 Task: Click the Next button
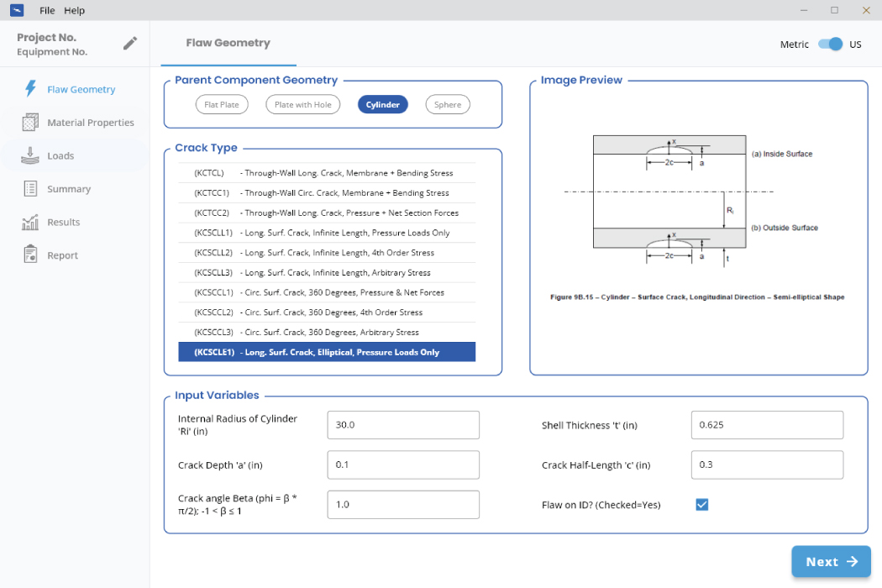click(x=831, y=562)
